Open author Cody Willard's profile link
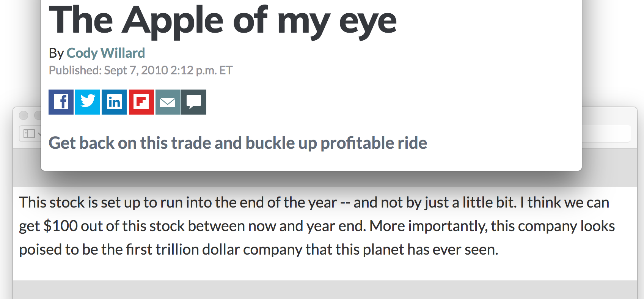The width and height of the screenshot is (644, 299). [105, 53]
